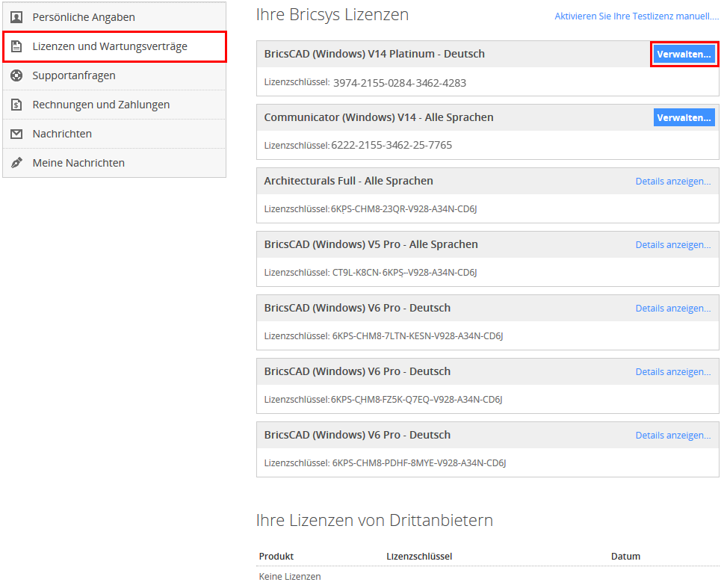Image resolution: width=724 pixels, height=588 pixels.
Task: Go to Rechnungen und Zahlungen section
Action: (101, 105)
